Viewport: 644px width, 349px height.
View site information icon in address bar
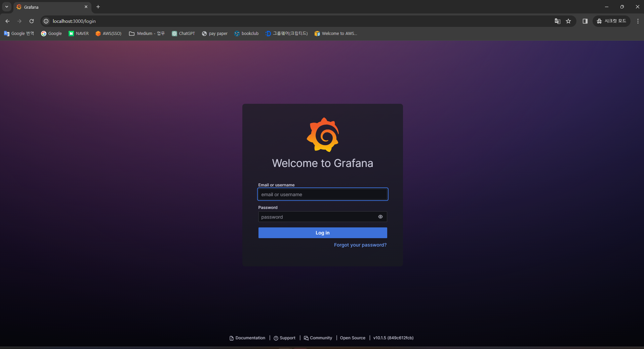pos(46,21)
